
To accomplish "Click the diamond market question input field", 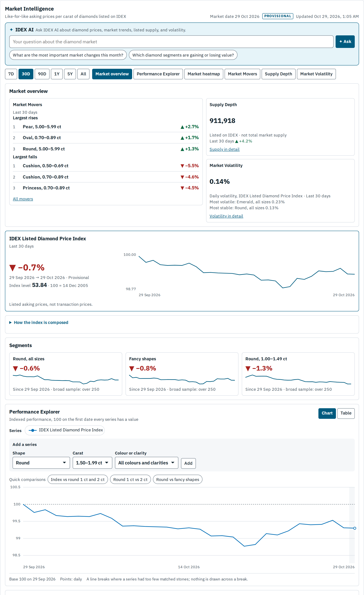I will (x=171, y=41).
